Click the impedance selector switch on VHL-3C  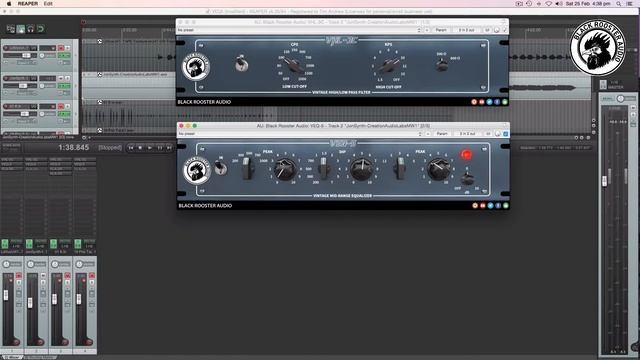(442, 64)
